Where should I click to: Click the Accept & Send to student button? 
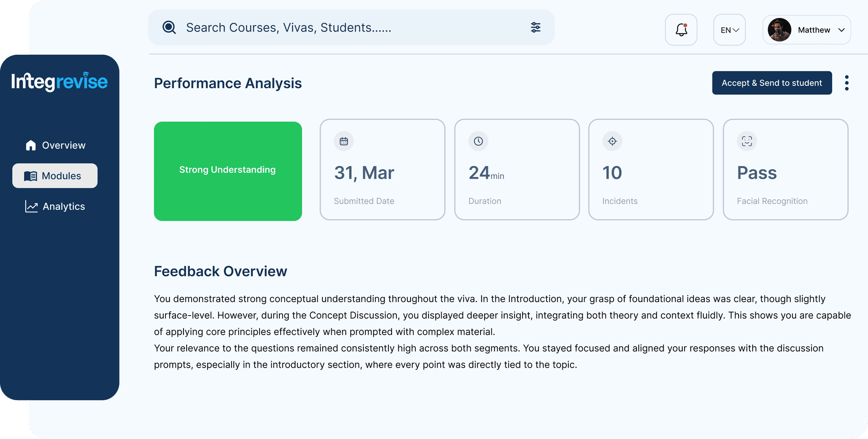[x=772, y=83]
